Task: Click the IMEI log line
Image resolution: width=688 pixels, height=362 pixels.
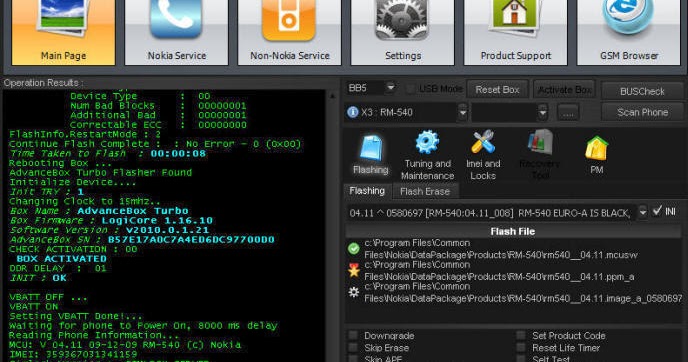Action: 73,354
